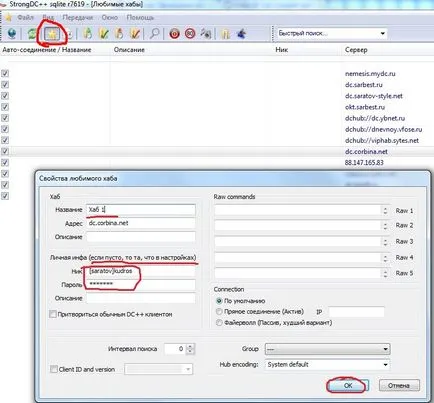This screenshot has width=434, height=403.
Task: Click the green reconnect arrows icon
Action: pos(32,34)
